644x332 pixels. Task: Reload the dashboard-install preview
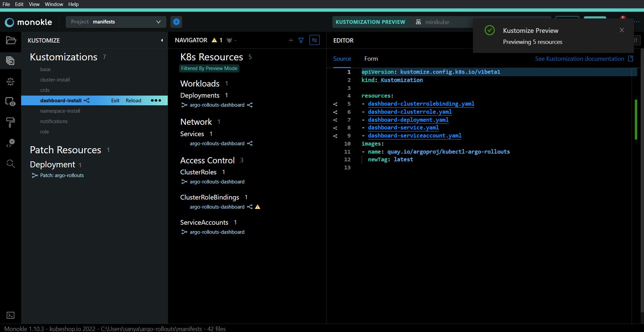click(x=133, y=100)
